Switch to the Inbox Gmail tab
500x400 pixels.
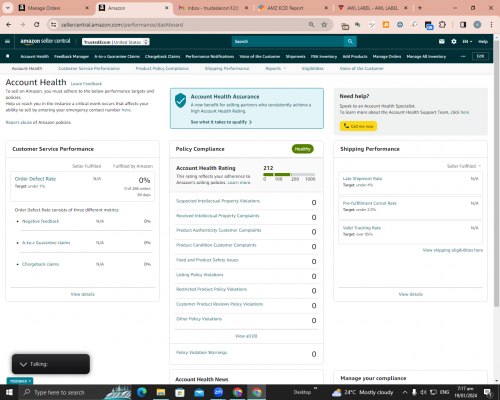click(213, 8)
